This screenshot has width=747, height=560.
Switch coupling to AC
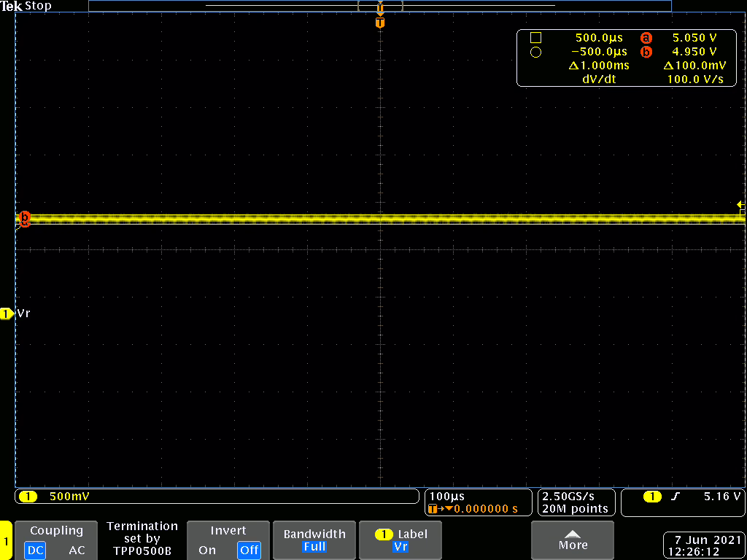(77, 550)
